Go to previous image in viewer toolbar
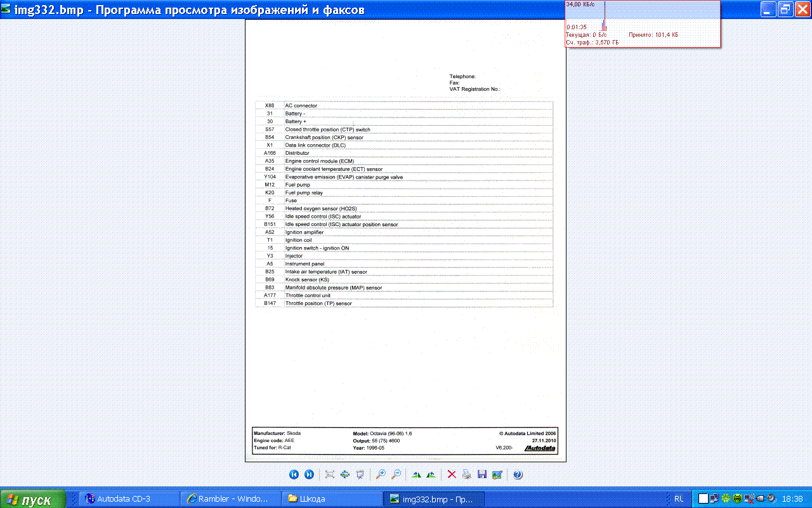 coord(294,474)
